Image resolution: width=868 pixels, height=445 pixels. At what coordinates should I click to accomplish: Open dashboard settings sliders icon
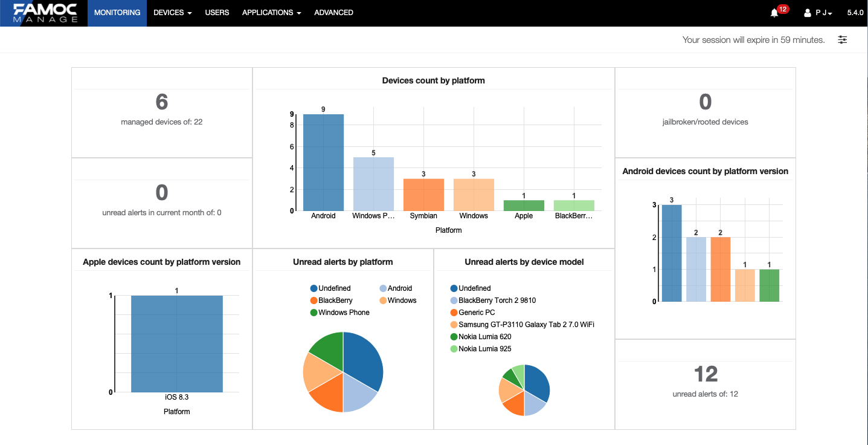tap(843, 40)
